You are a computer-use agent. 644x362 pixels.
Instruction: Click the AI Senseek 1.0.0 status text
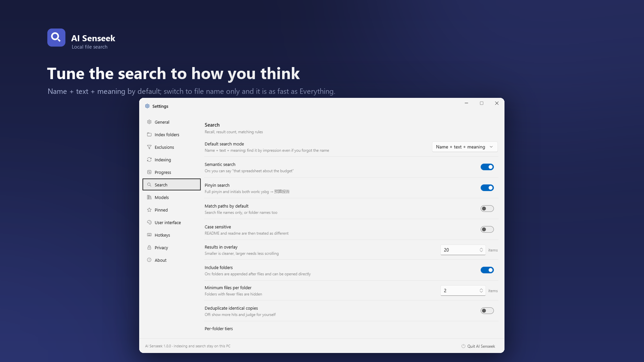[x=188, y=346]
